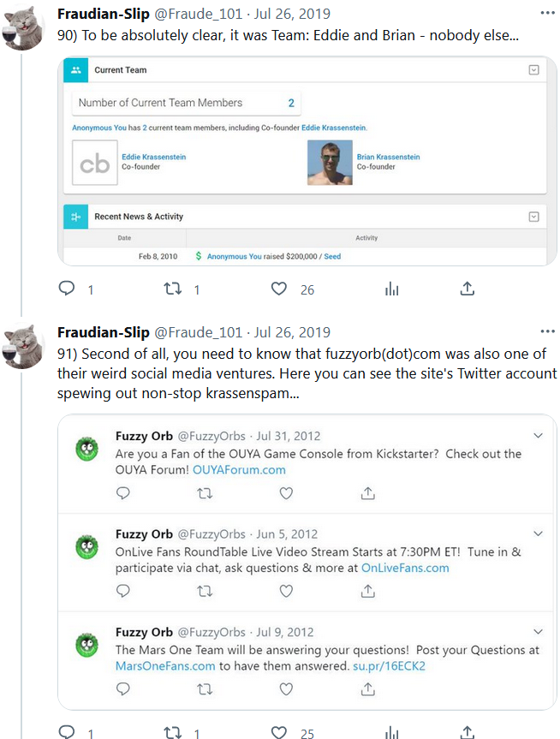
Task: Reply to the Mars One Team embedded tweet
Action: click(x=123, y=688)
